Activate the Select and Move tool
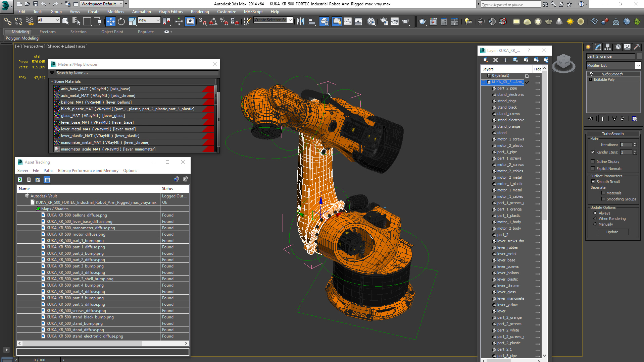Image resolution: width=644 pixels, height=362 pixels. pyautogui.click(x=110, y=21)
